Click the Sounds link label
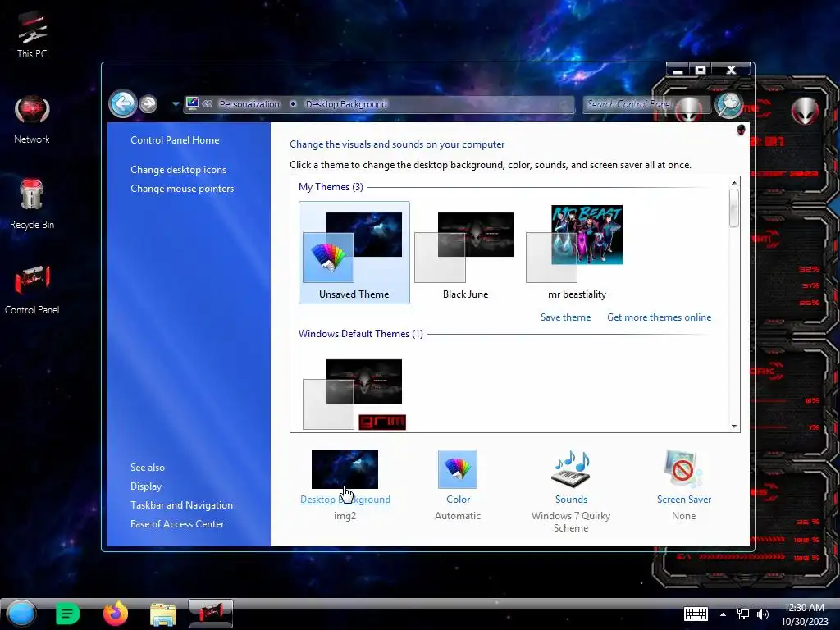 pyautogui.click(x=571, y=500)
